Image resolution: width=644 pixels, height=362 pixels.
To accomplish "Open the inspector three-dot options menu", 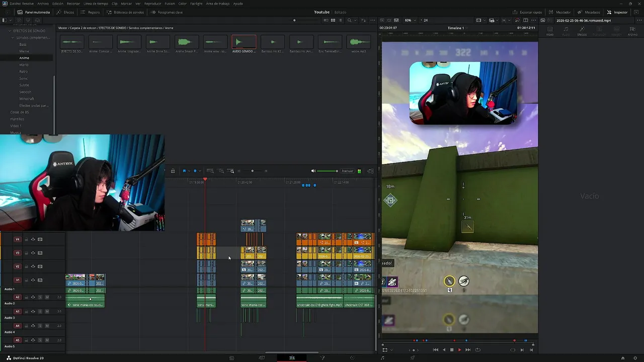I will 639,20.
